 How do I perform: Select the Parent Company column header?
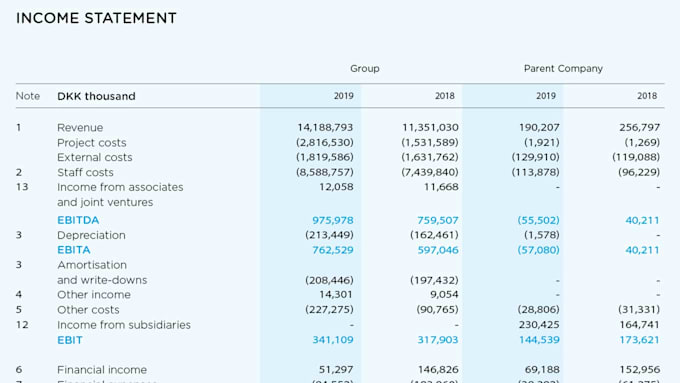pyautogui.click(x=563, y=69)
